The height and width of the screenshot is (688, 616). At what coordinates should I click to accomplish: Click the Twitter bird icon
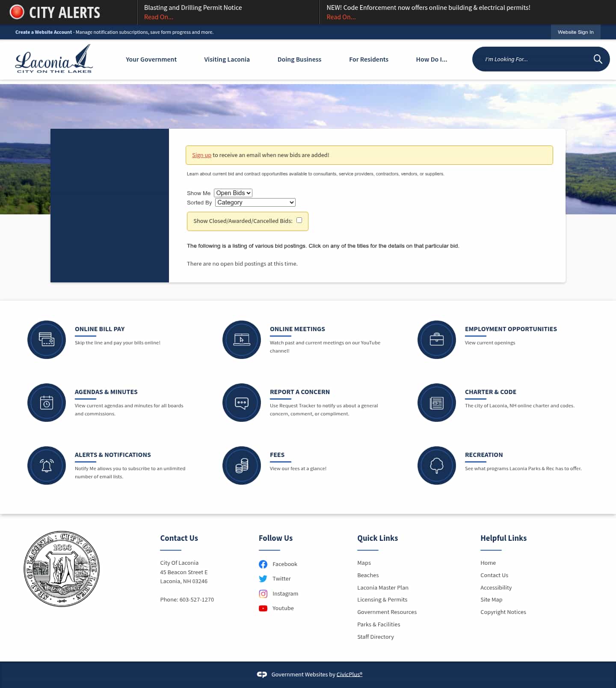(x=263, y=579)
